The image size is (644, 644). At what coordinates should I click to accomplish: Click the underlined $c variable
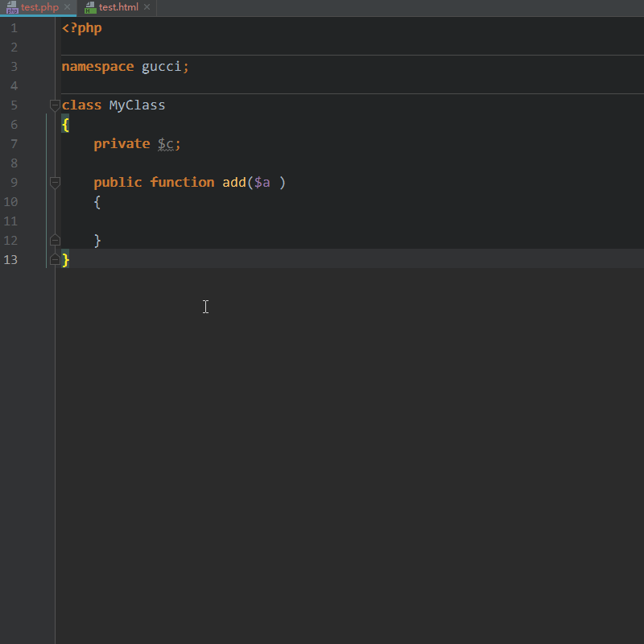coord(166,144)
